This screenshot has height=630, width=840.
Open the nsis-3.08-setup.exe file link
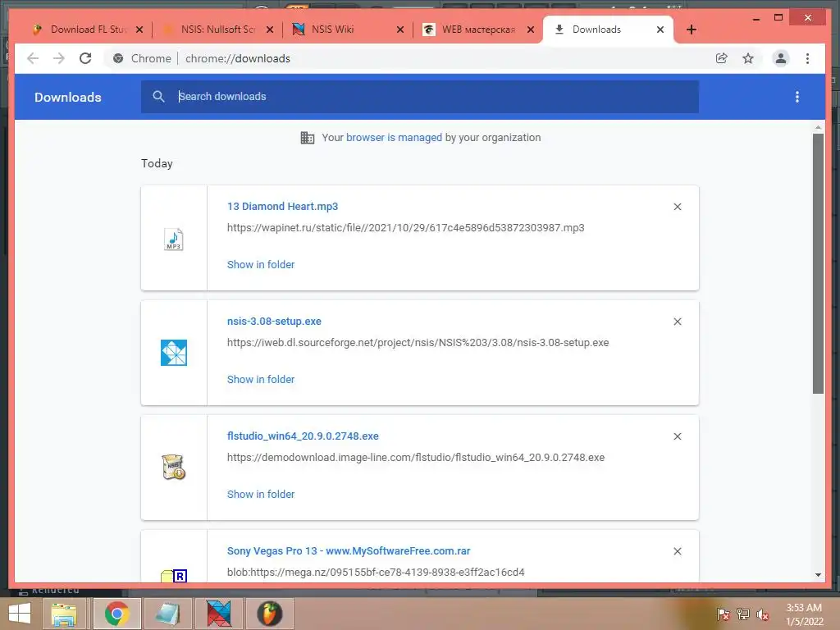[274, 322]
